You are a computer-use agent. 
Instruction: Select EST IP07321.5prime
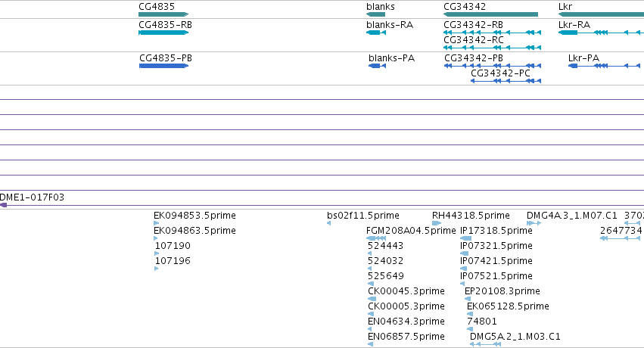tap(496, 246)
